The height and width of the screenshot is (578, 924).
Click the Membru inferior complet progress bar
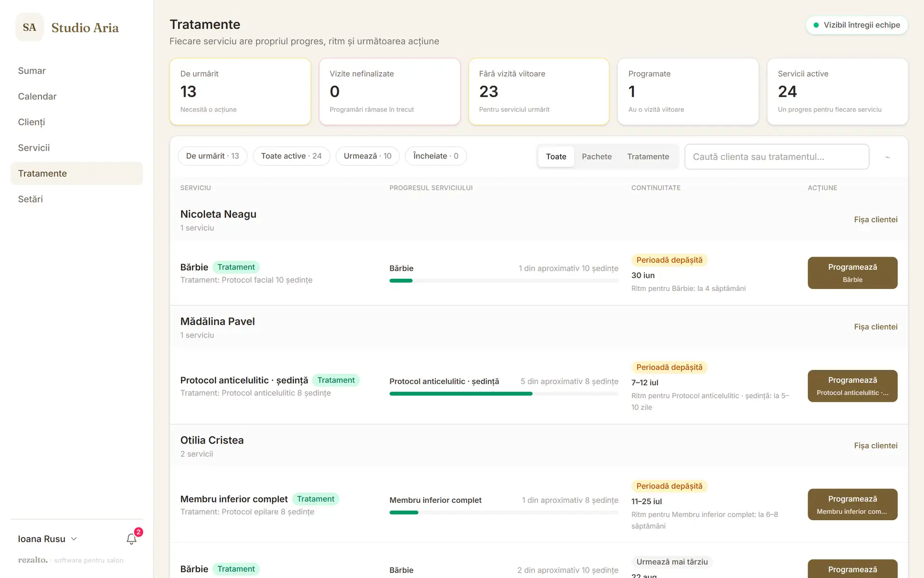coord(504,512)
